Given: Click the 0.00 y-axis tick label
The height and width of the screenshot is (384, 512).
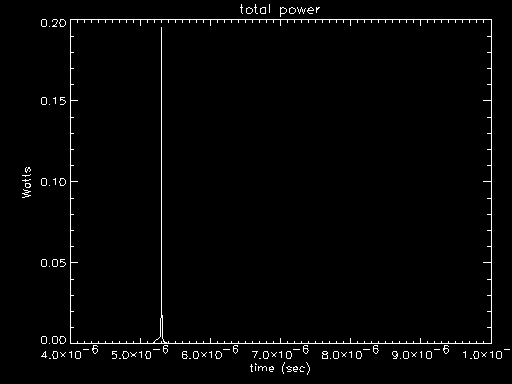Looking at the screenshot, I should point(53,340).
